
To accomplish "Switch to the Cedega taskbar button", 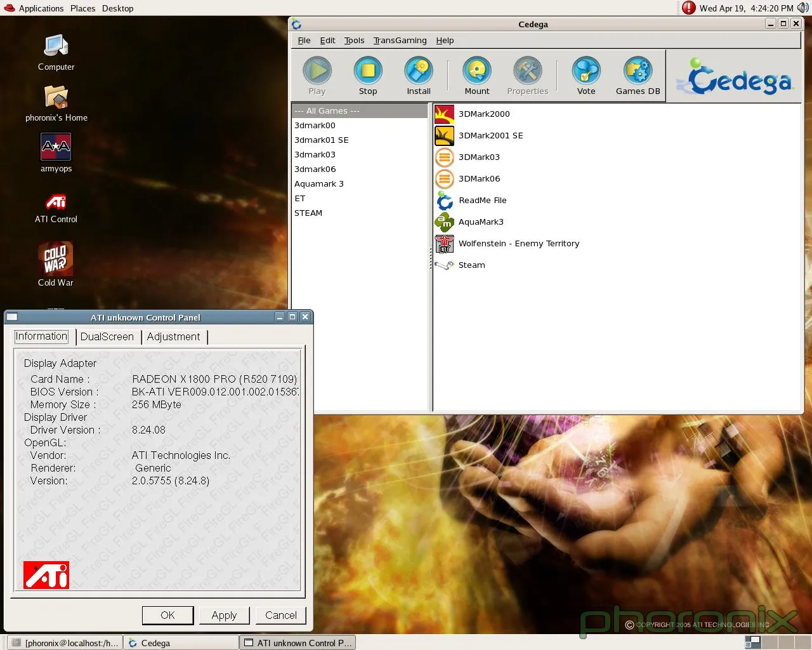I will coord(181,642).
